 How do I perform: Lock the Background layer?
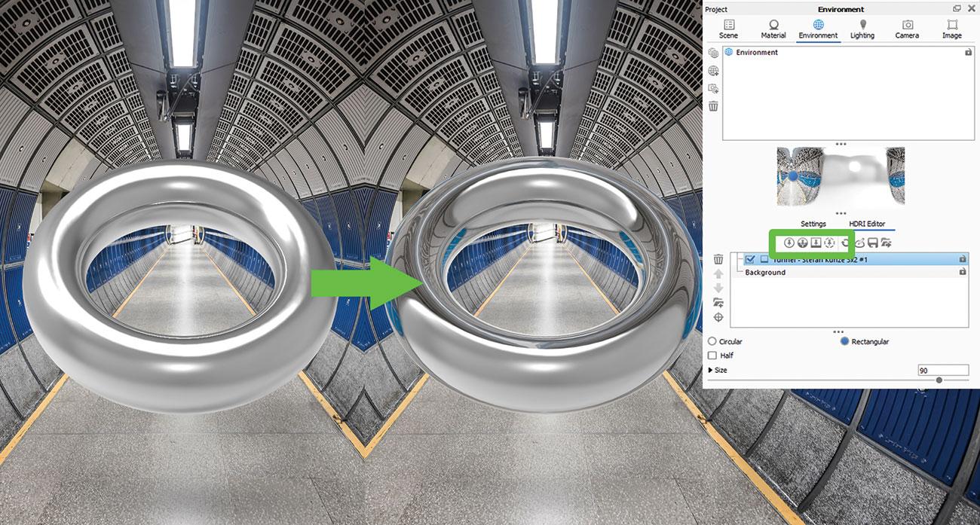click(x=963, y=272)
